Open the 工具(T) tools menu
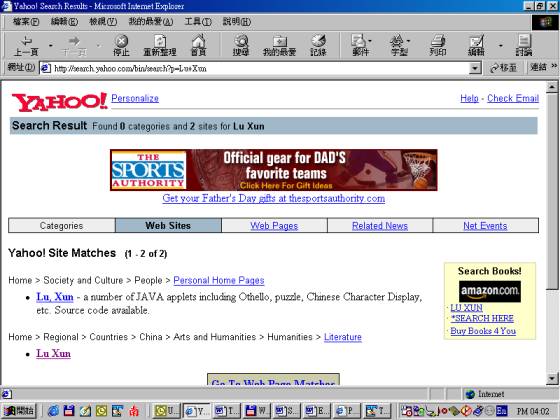 pyautogui.click(x=198, y=22)
